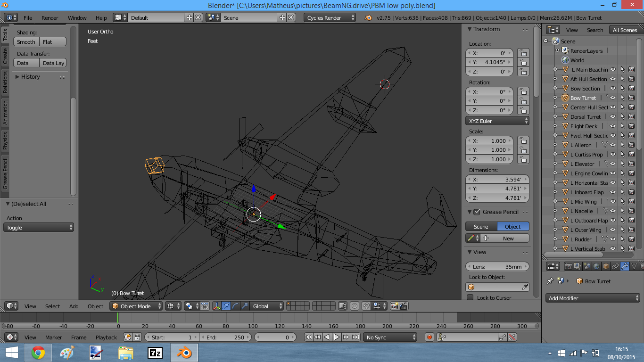Delete the current screen layout with the X icon
Viewport: 644px width, 362px height.
tap(198, 17)
